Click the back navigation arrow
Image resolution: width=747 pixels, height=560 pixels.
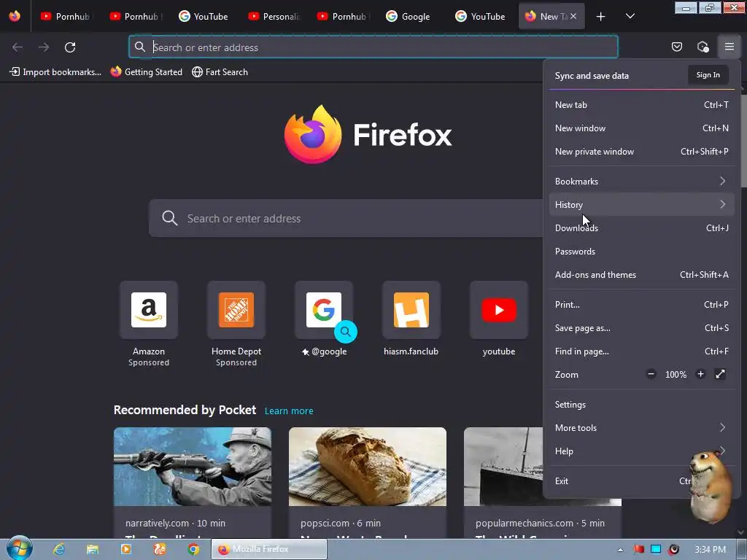click(x=18, y=47)
